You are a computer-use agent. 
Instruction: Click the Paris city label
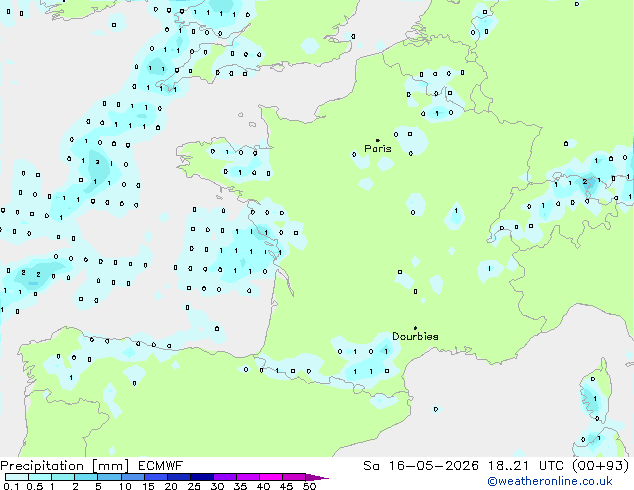(378, 149)
